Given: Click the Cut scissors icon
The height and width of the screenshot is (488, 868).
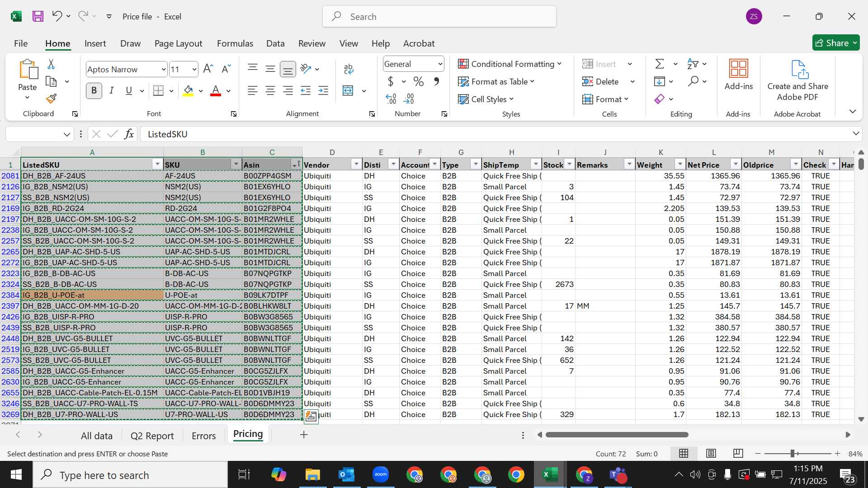Looking at the screenshot, I should (x=51, y=64).
